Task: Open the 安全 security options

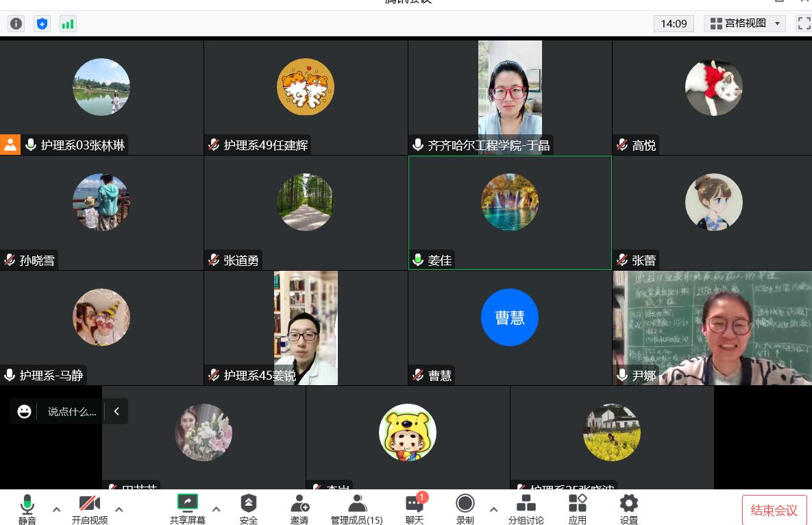Action: (x=249, y=509)
